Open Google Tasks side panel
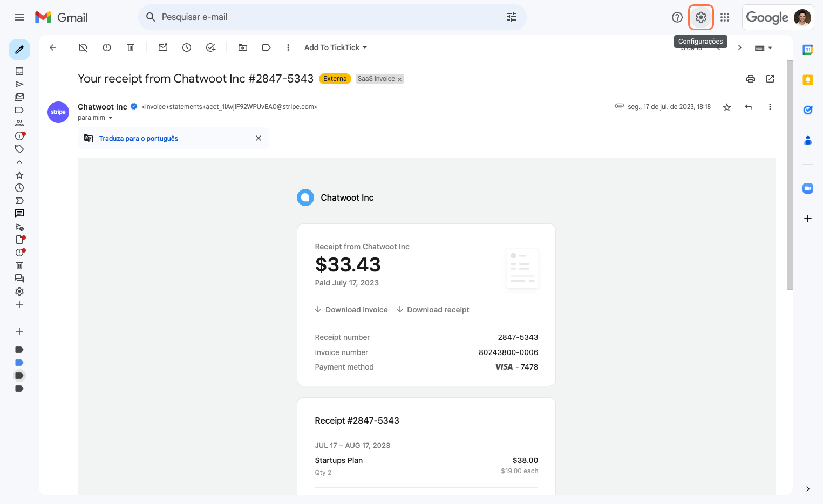Image resolution: width=823 pixels, height=504 pixels. (x=808, y=110)
